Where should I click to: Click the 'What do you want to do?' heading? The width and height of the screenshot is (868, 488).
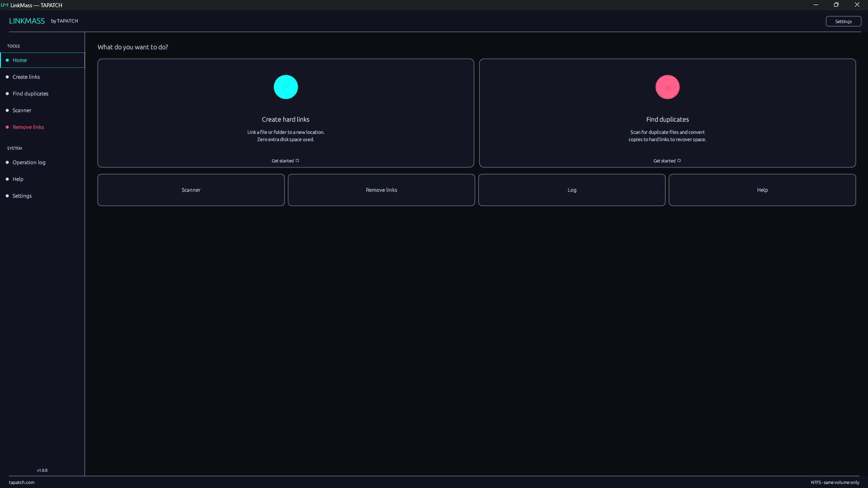tap(133, 47)
